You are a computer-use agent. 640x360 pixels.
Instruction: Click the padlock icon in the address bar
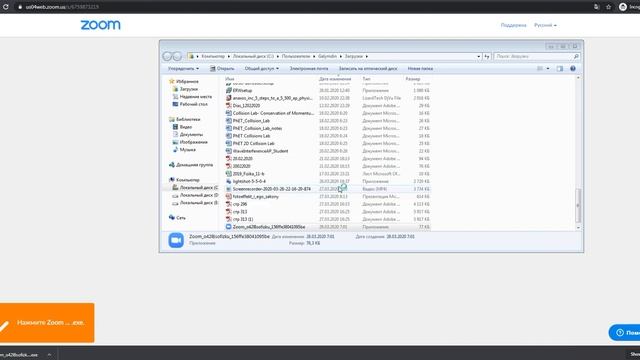[20, 7]
